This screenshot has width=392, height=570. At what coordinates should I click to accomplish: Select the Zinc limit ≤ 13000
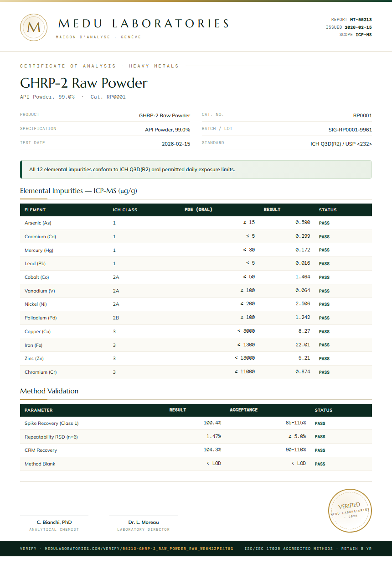[x=245, y=358]
